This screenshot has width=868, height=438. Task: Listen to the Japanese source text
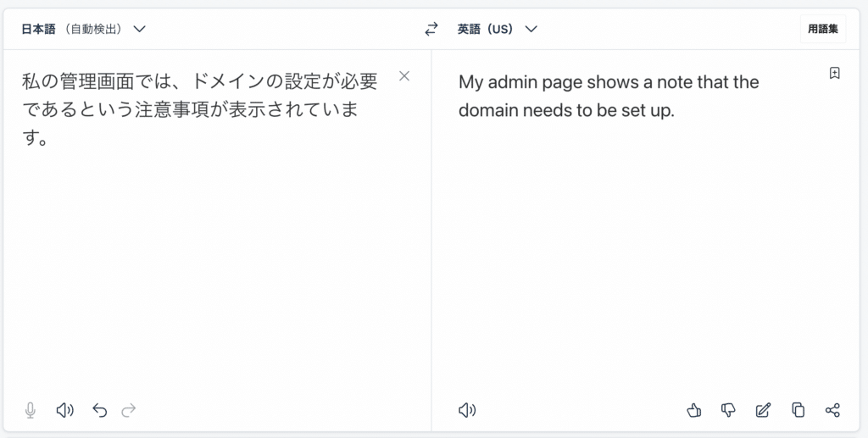pos(64,410)
